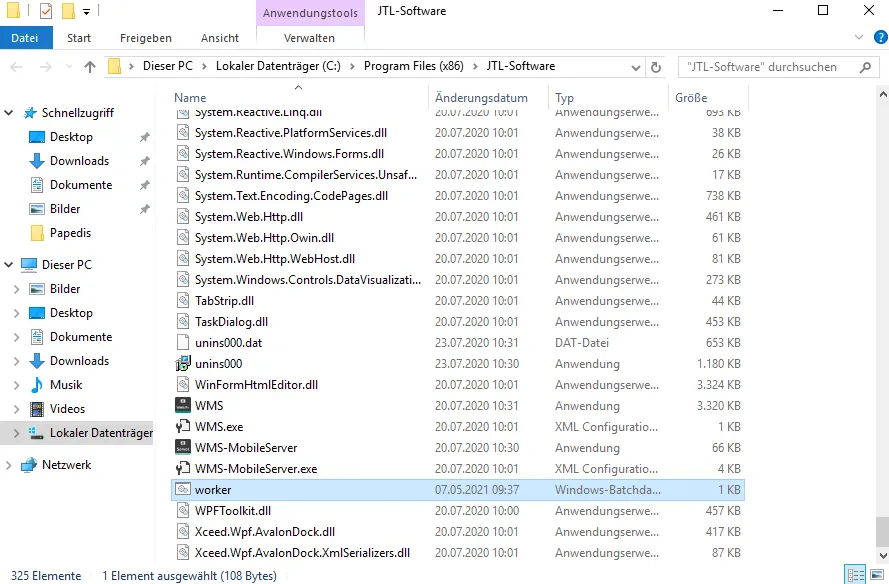Navigate forward with the right arrow
The width and height of the screenshot is (889, 584).
click(x=45, y=67)
